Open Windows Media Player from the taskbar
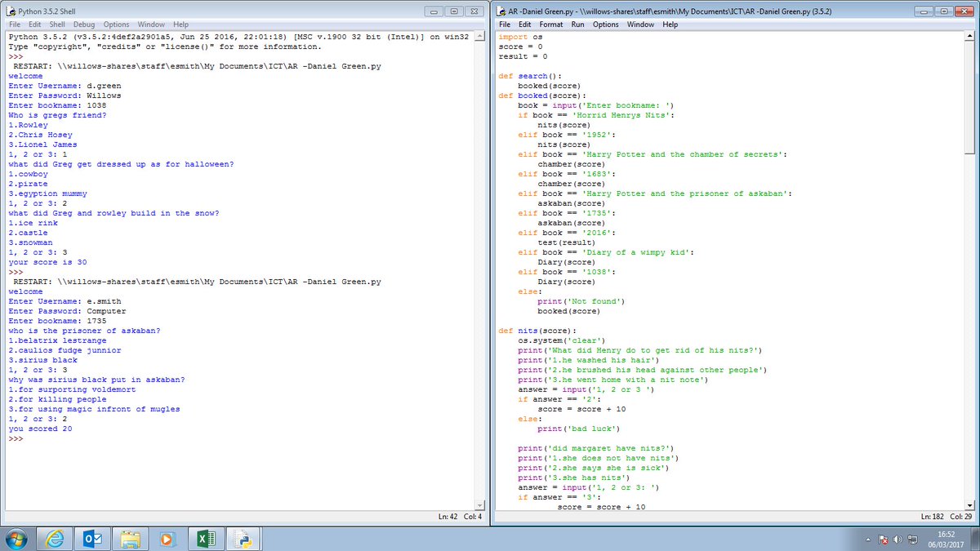 click(167, 539)
